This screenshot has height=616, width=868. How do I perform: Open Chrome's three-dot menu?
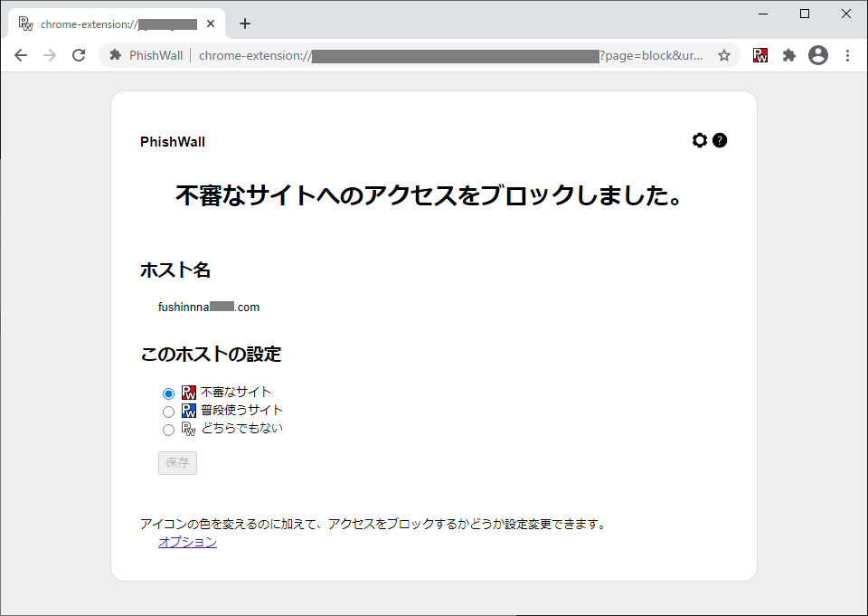pos(847,55)
